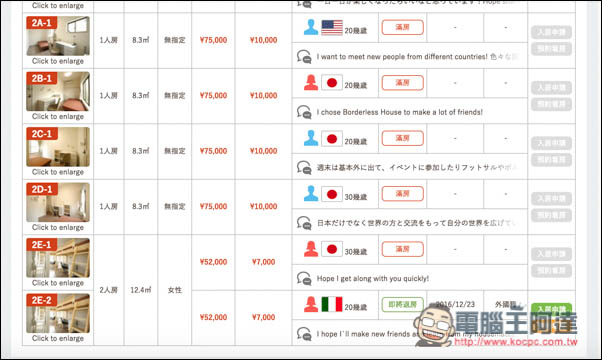The image size is (602, 360).
Task: Click the red full-room status badge in row 2B-1
Action: (x=403, y=83)
